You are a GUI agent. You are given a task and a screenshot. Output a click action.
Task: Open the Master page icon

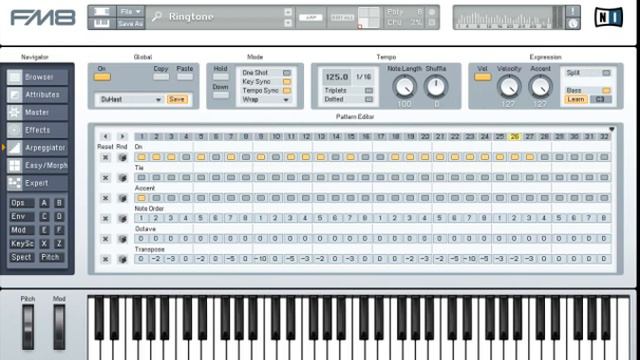(x=15, y=112)
